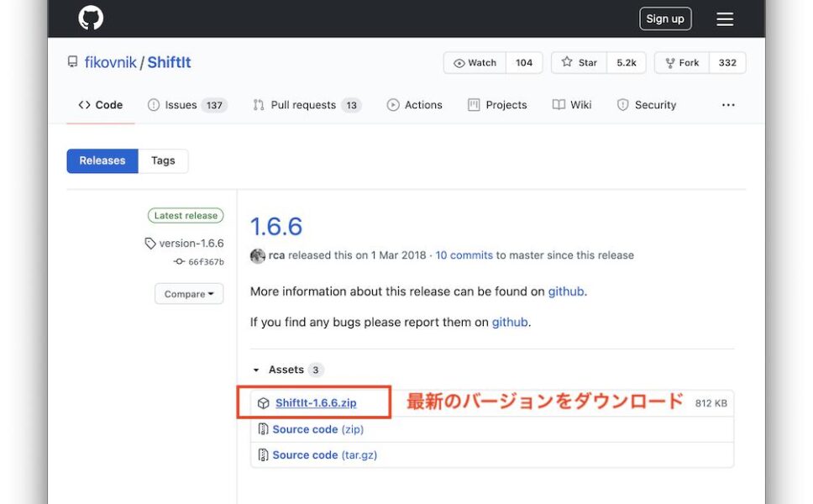Click rca's profile avatar
Image resolution: width=813 pixels, height=504 pixels.
(x=257, y=255)
